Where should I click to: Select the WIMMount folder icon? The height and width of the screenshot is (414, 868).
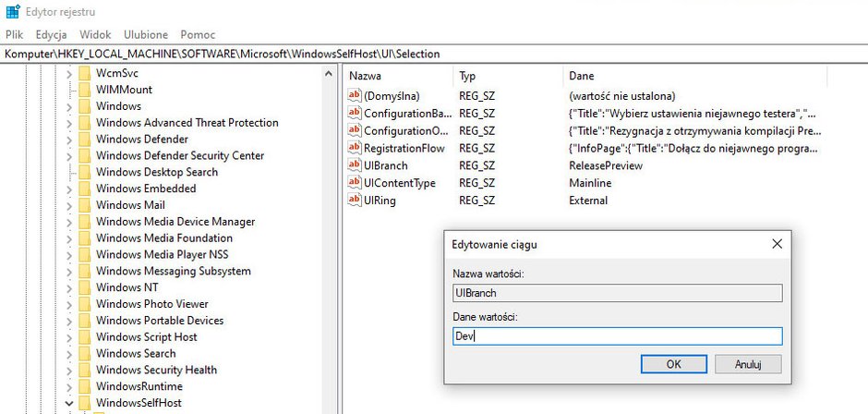click(85, 90)
